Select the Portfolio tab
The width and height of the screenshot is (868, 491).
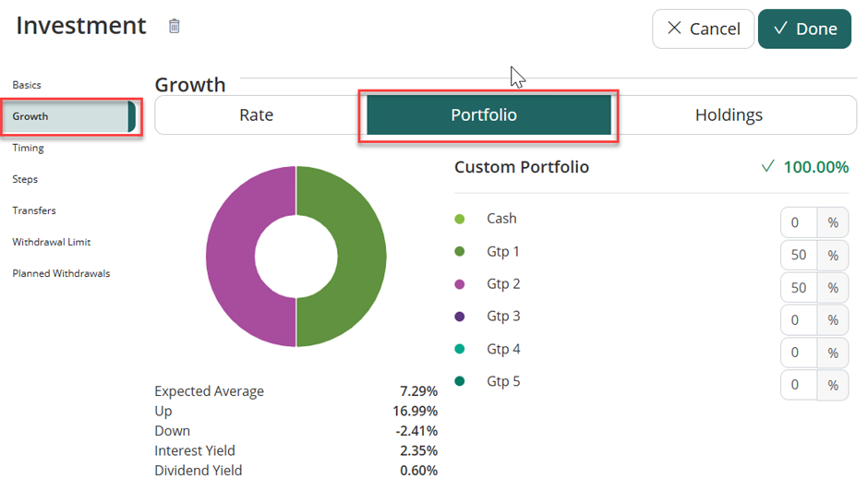tap(484, 115)
